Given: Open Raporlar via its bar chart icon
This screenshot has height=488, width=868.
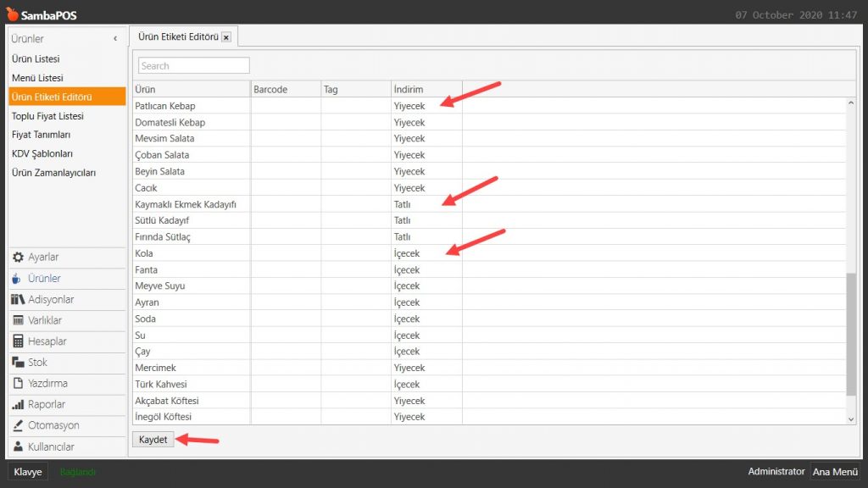Looking at the screenshot, I should tap(18, 405).
